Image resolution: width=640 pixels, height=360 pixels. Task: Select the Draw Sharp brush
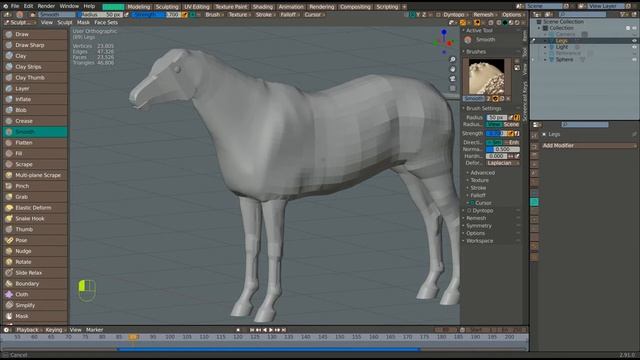point(35,45)
